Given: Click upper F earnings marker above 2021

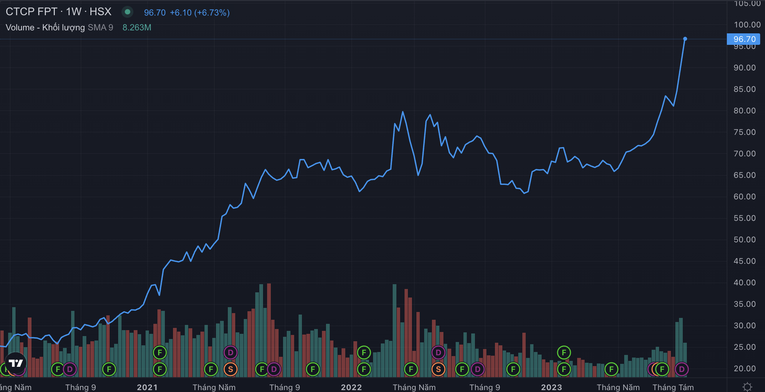Looking at the screenshot, I should pos(160,351).
